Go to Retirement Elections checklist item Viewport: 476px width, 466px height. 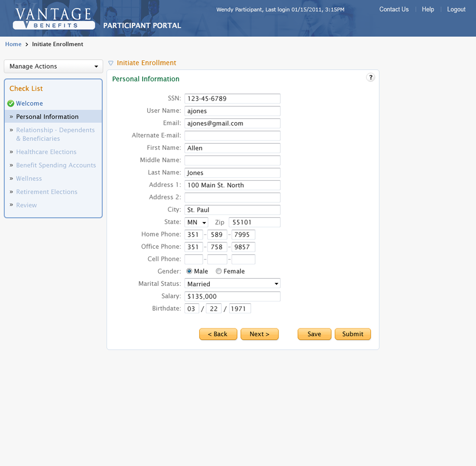(47, 192)
